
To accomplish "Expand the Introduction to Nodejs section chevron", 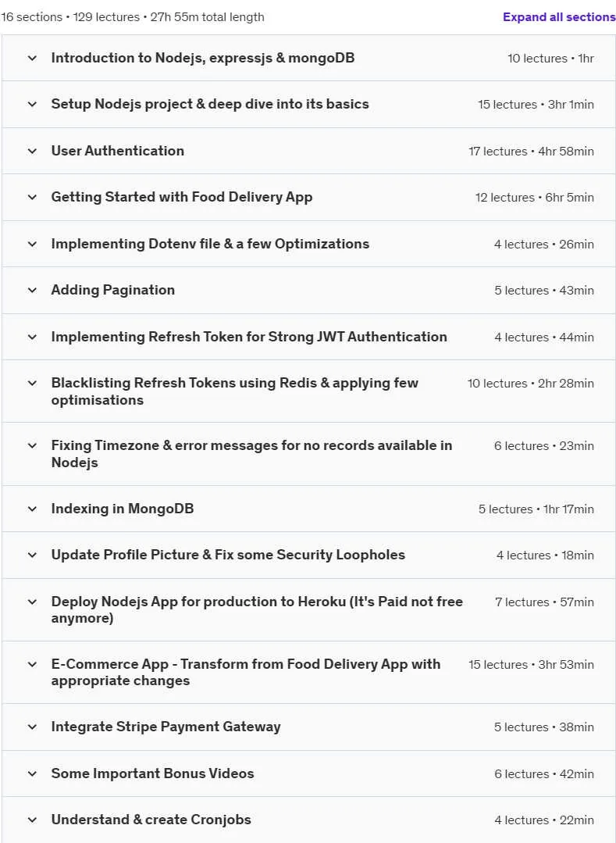I will pyautogui.click(x=32, y=58).
